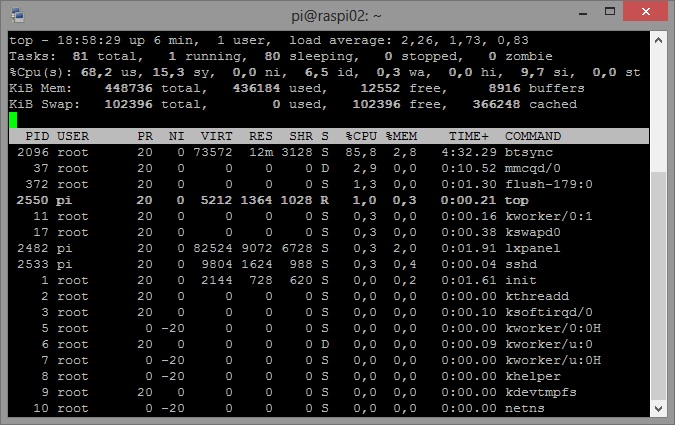
Task: Click PID 2533 in the list
Action: [x=33, y=264]
